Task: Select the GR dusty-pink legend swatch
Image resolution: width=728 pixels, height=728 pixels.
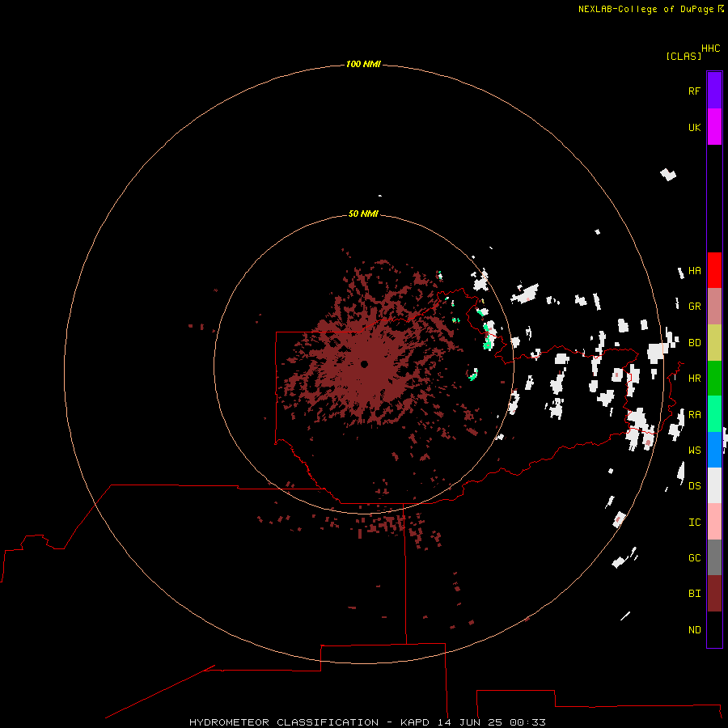Action: [714, 307]
